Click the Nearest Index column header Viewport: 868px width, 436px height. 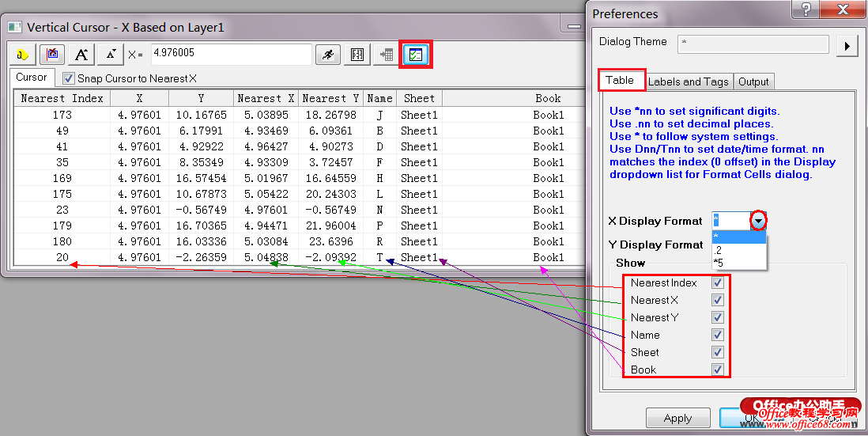[62, 98]
